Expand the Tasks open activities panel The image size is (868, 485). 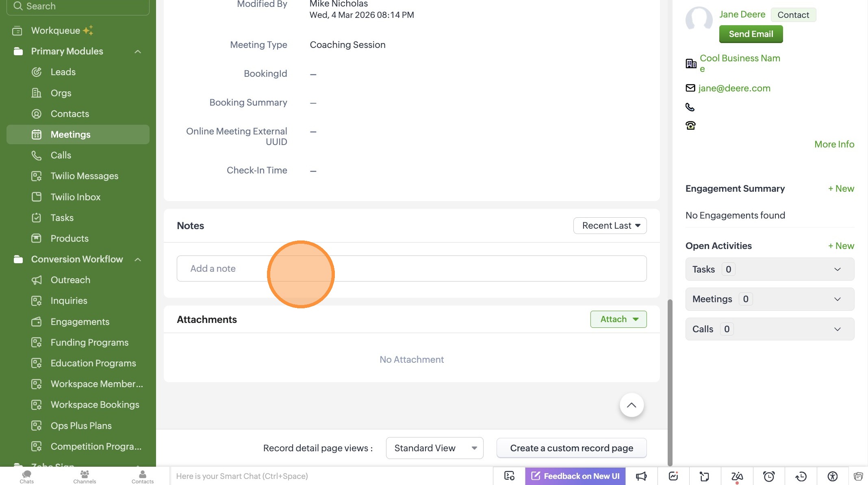(837, 269)
